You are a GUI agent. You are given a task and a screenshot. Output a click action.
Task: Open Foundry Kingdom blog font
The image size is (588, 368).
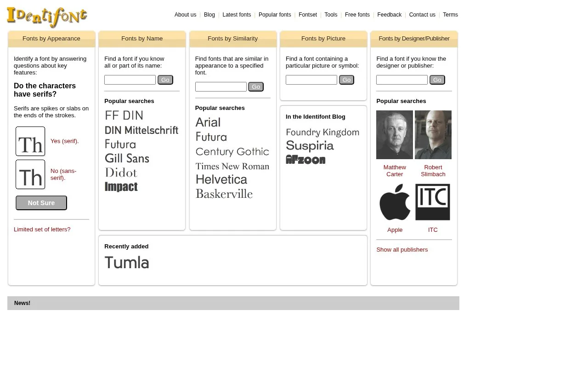(x=322, y=132)
